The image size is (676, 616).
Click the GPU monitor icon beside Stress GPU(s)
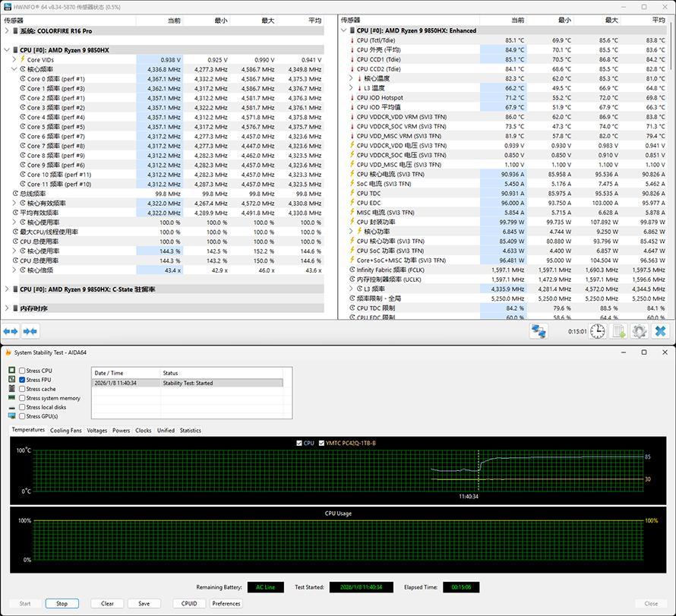coord(11,416)
